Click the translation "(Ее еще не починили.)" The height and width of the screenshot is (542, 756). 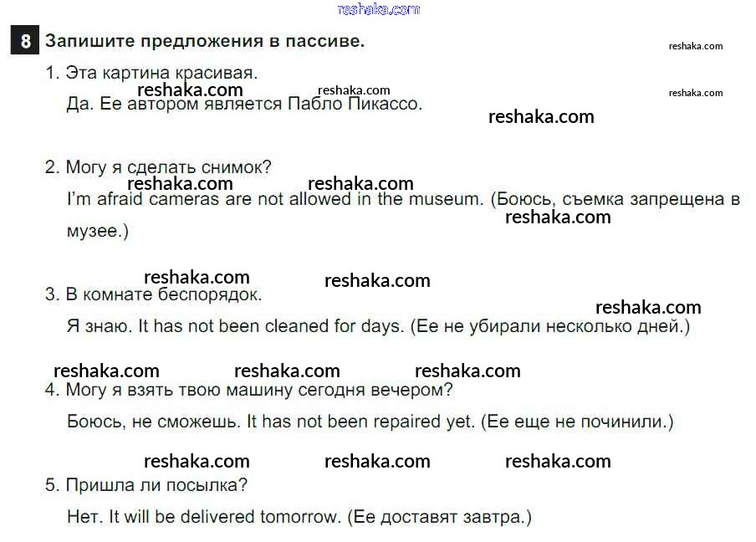click(577, 422)
